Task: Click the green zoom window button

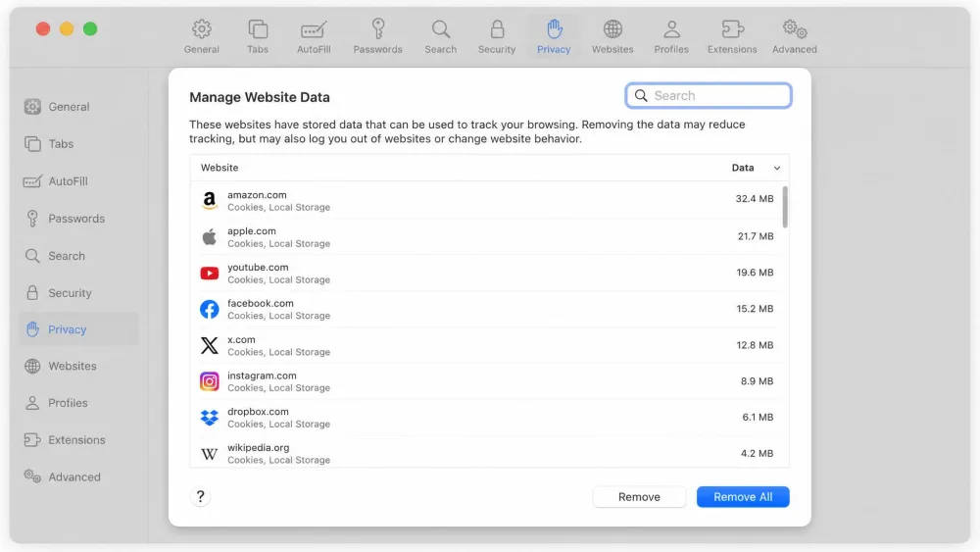Action: coord(90,28)
